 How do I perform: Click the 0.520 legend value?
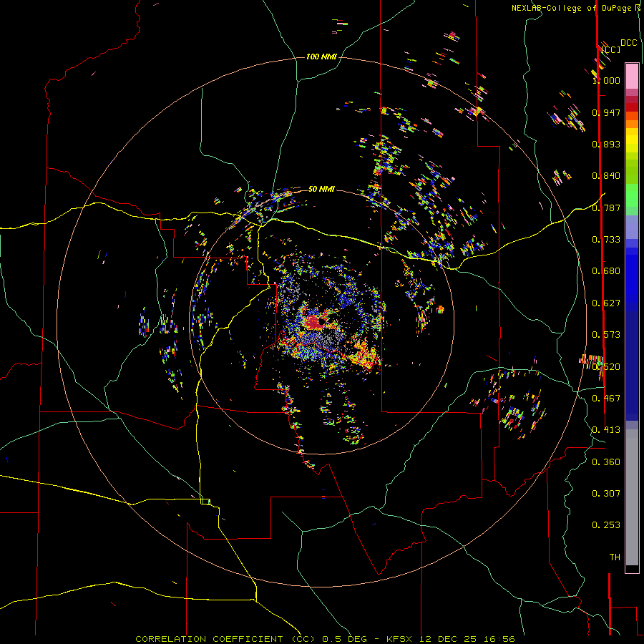pyautogui.click(x=606, y=366)
